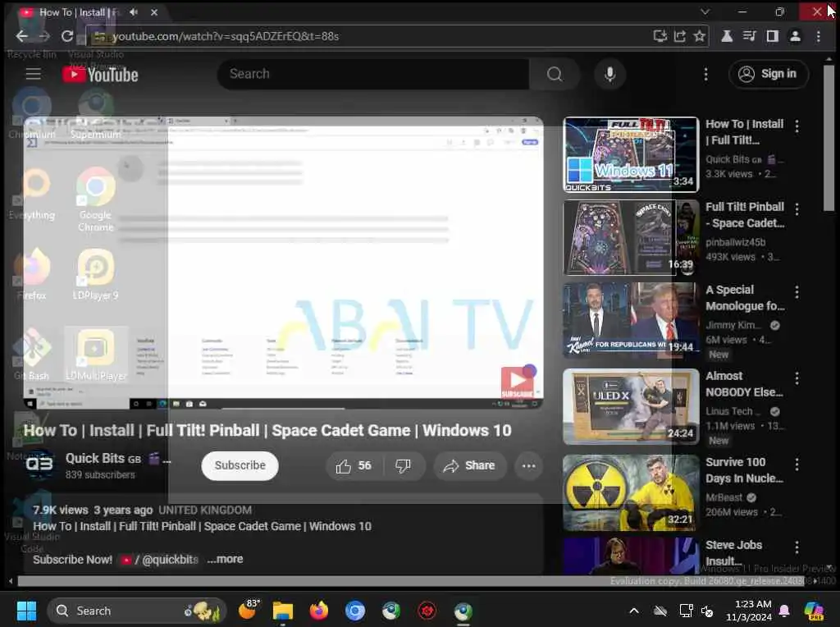This screenshot has width=840, height=627.
Task: Open menu for Survive 100 Days suggestion
Action: tap(797, 464)
